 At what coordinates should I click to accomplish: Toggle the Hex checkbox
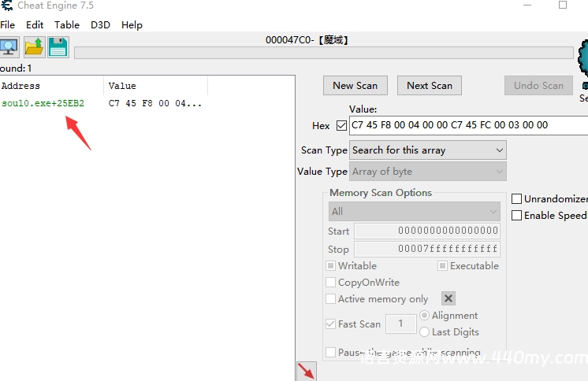[341, 125]
